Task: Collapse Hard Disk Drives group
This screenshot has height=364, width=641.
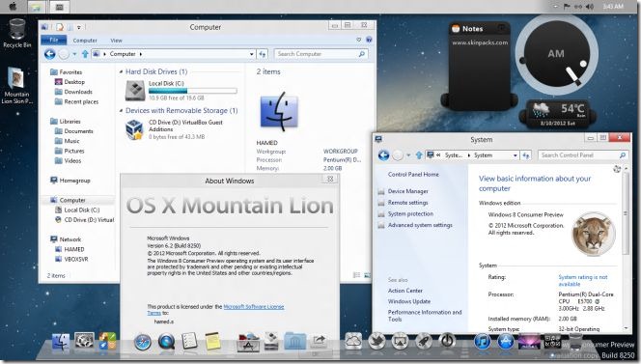Action: pos(121,72)
